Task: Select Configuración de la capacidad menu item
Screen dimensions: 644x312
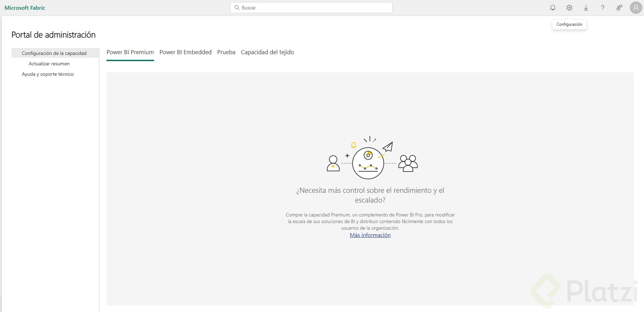Action: (55, 53)
